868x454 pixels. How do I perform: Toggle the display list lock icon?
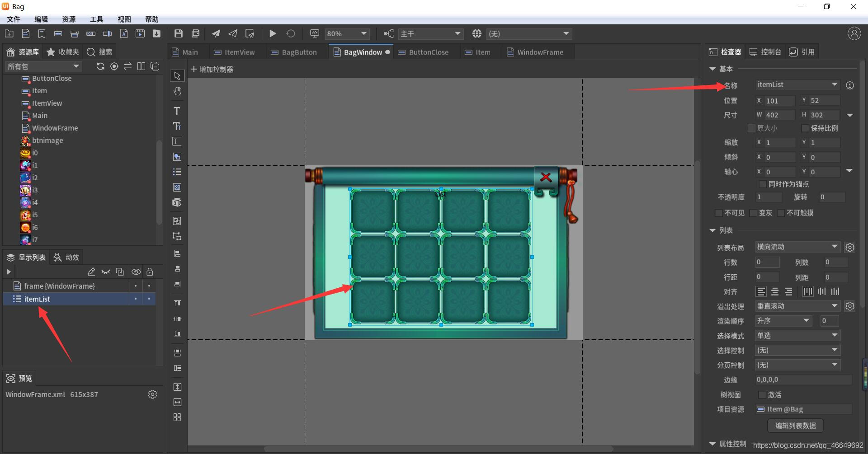pyautogui.click(x=150, y=271)
